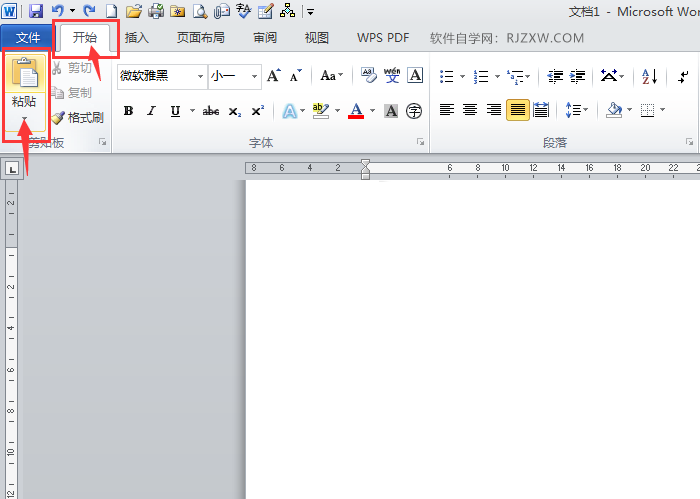Customize quick access toolbar dropdown
The image size is (700, 499).
(310, 12)
